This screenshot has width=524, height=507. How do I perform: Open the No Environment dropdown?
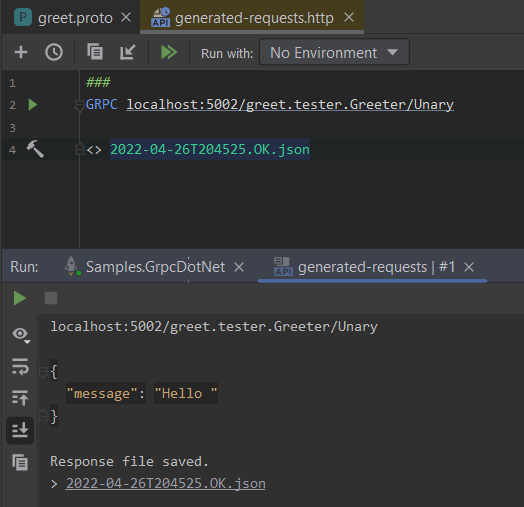[334, 52]
